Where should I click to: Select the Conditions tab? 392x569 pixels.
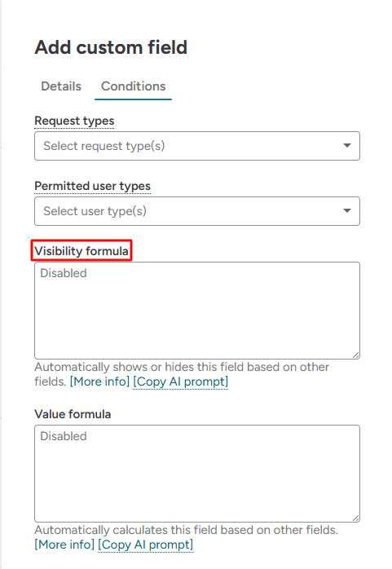coord(133,86)
